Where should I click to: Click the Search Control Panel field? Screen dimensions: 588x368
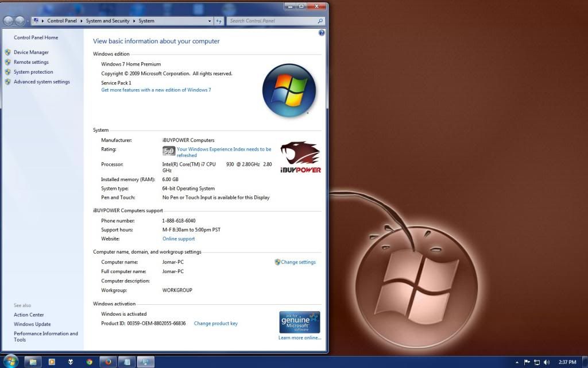click(273, 21)
